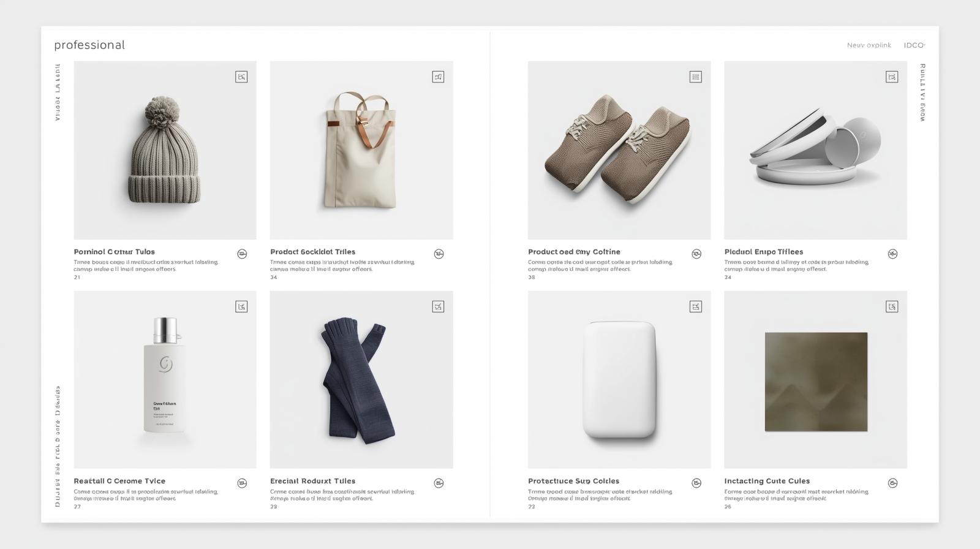Screen dimensions: 980x549
Task: Click round icon beside Reattall C Cerome Tvice
Action: tap(242, 483)
